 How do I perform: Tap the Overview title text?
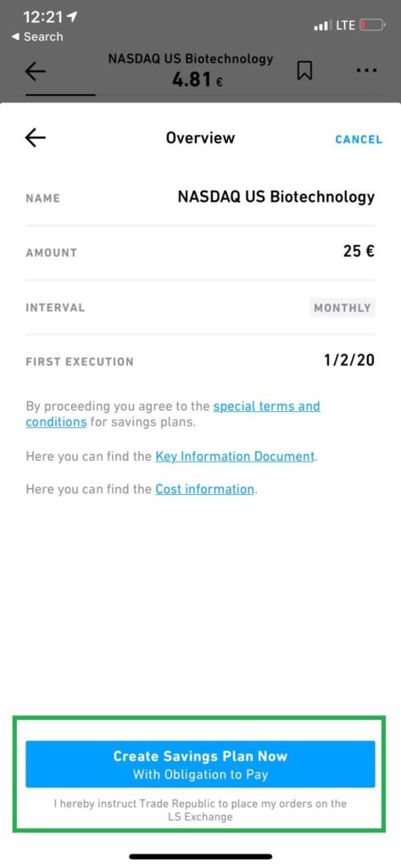click(x=200, y=138)
